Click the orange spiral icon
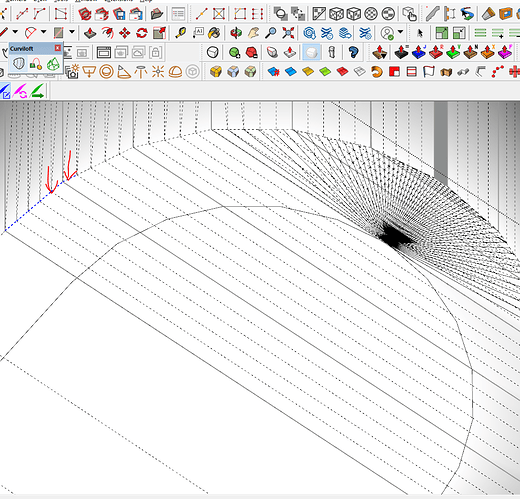 coord(377,72)
